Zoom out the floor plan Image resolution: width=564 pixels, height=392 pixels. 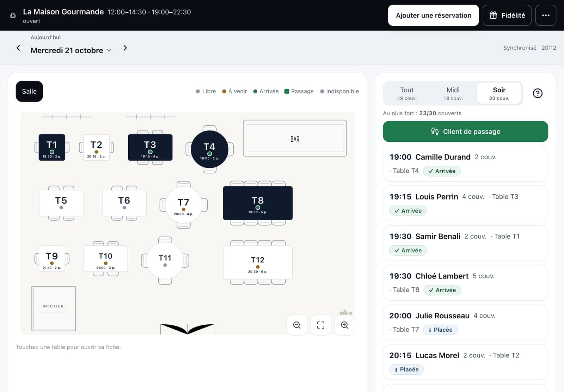tap(297, 325)
